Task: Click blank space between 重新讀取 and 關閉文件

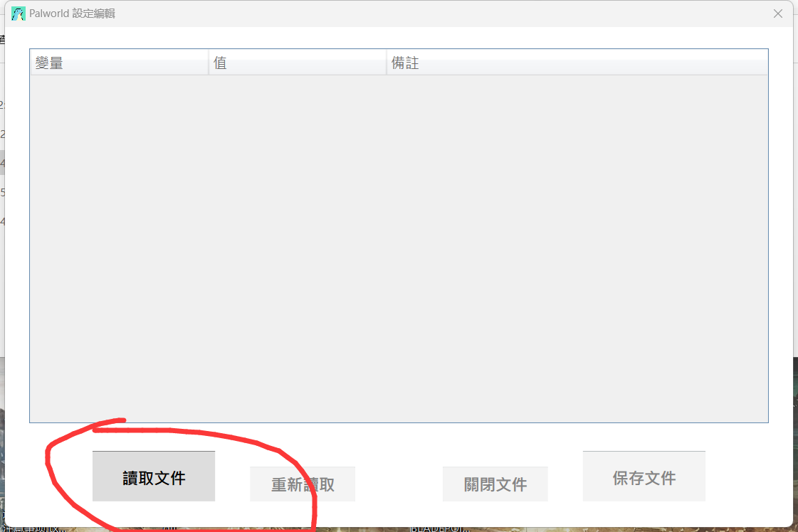Action: click(399, 484)
